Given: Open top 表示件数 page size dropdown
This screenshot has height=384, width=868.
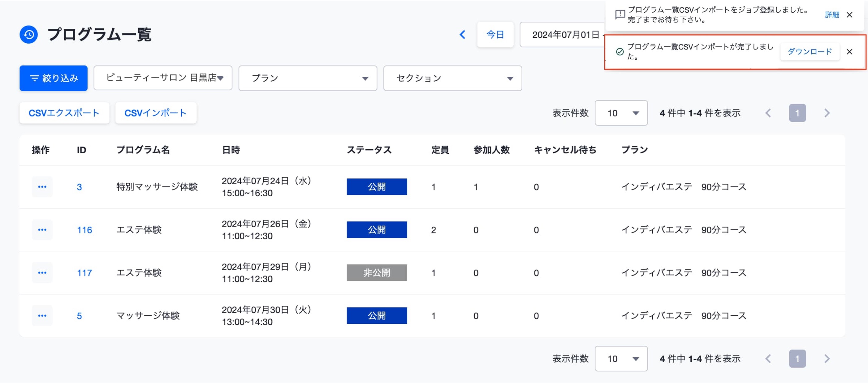Looking at the screenshot, I should pyautogui.click(x=621, y=113).
